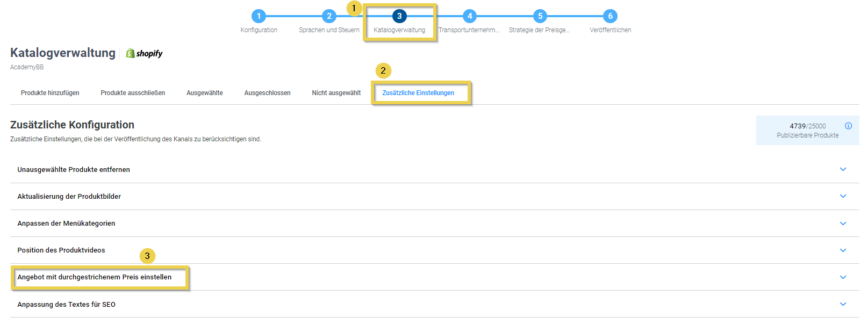Select the Ausgewählte tab

click(x=204, y=93)
